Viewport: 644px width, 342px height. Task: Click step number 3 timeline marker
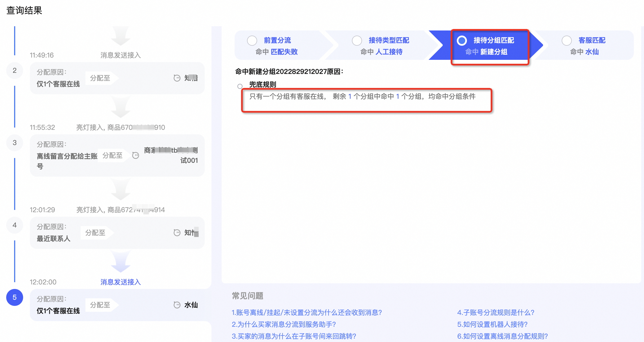tap(15, 143)
